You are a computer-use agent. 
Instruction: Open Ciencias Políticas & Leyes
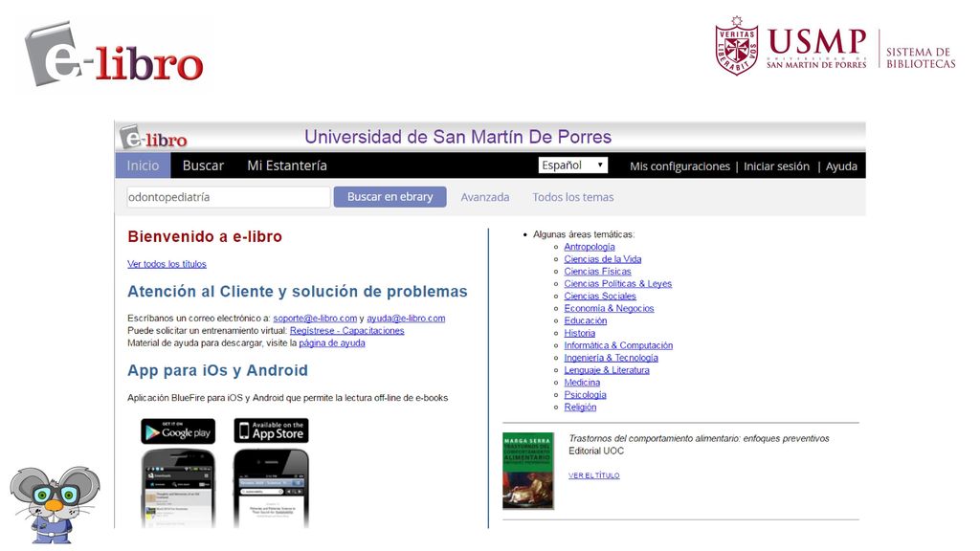[x=618, y=283]
